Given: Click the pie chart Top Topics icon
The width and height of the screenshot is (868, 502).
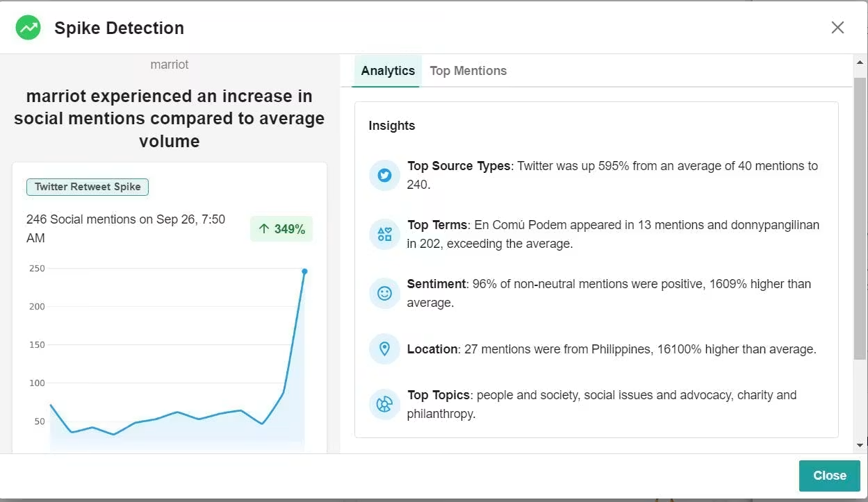Looking at the screenshot, I should tap(384, 404).
